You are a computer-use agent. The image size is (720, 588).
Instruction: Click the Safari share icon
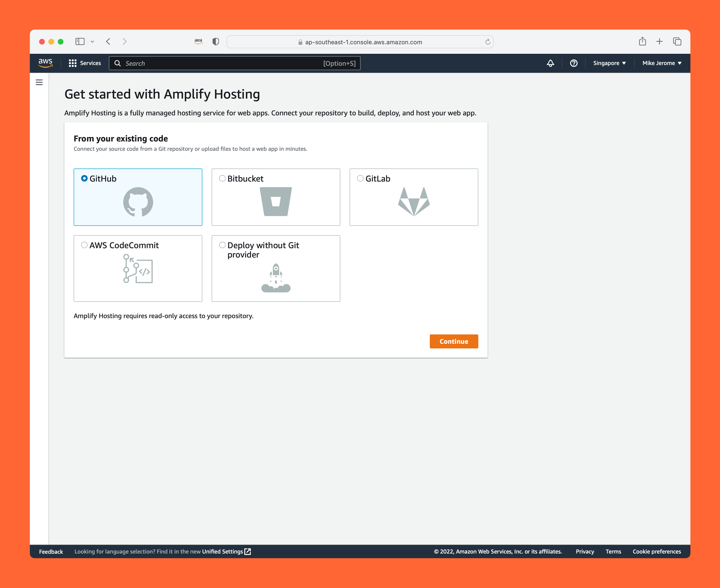(642, 41)
